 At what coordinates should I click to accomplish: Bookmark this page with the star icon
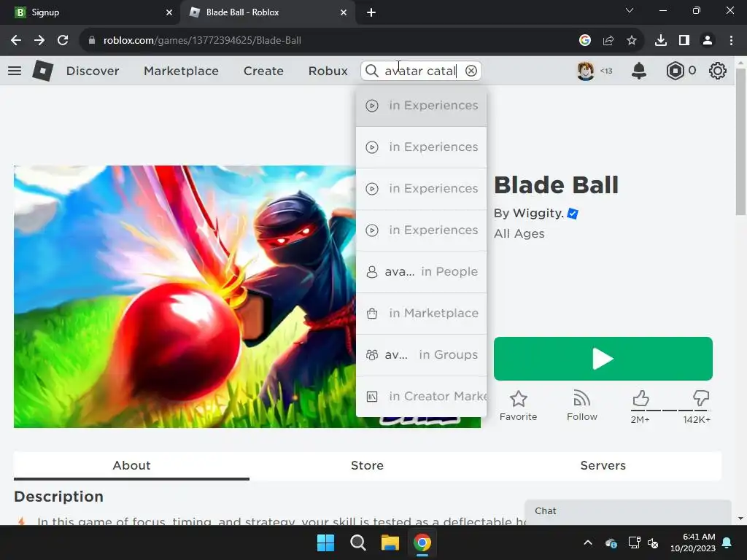631,41
